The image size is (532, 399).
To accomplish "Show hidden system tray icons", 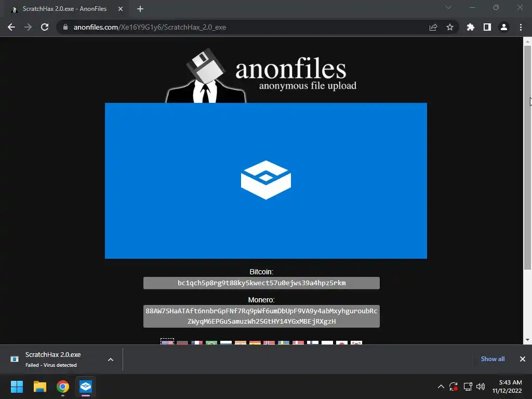I will coord(441,387).
